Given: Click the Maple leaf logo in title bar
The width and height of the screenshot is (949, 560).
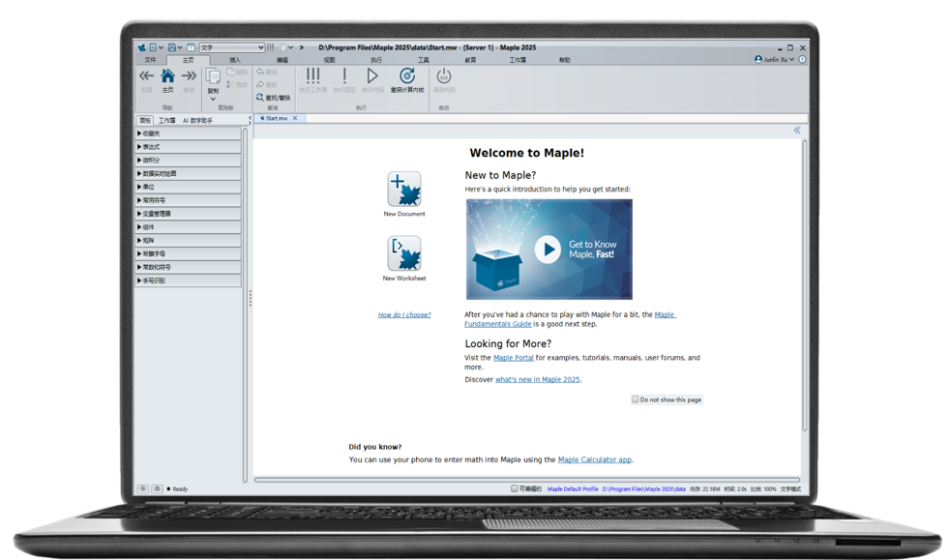Looking at the screenshot, I should coord(141,47).
